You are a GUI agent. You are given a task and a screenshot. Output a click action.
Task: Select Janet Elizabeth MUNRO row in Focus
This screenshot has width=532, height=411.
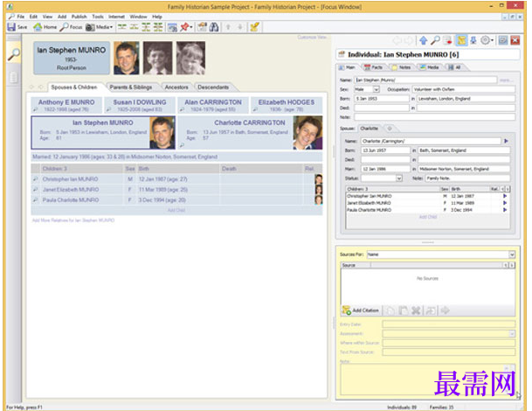[x=176, y=190]
